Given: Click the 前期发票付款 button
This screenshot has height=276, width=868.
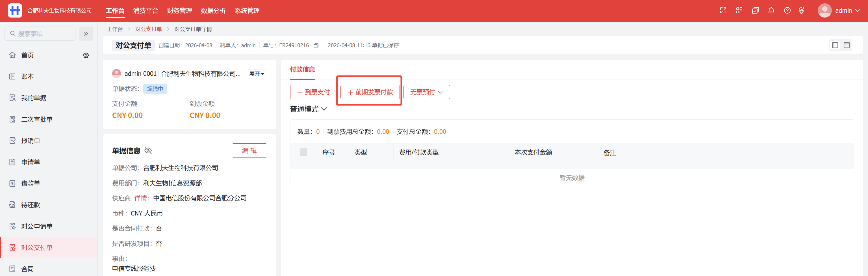Looking at the screenshot, I should tap(370, 92).
